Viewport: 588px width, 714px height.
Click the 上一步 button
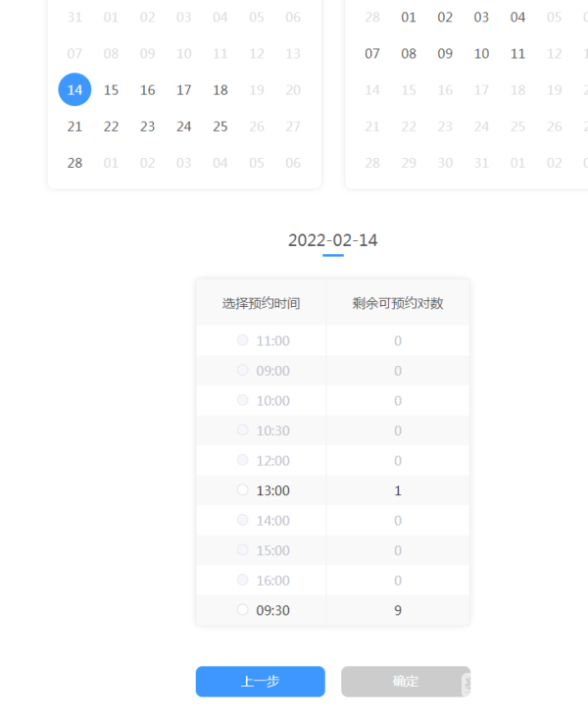260,682
